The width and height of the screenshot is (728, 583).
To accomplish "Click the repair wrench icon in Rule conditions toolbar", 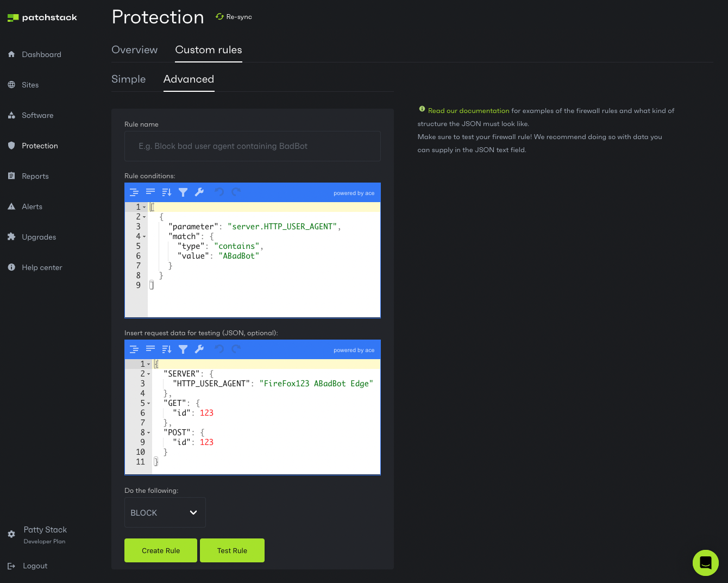I will (x=199, y=192).
